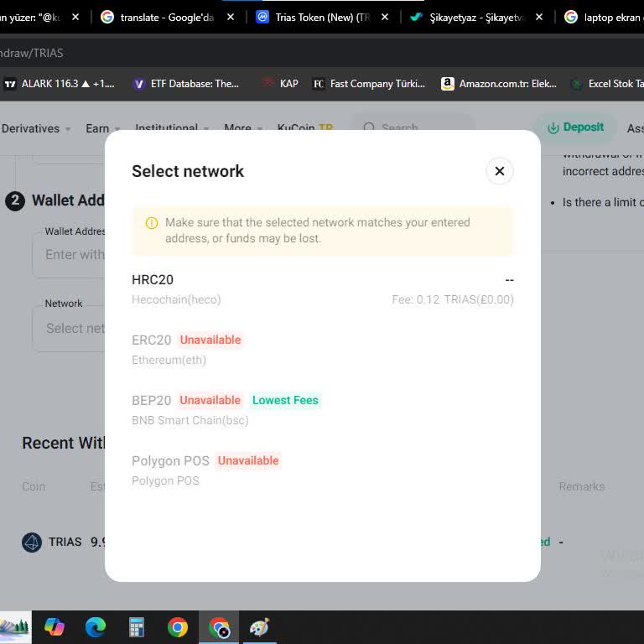This screenshot has height=644, width=644.
Task: Close the Şikayetyaz tab
Action: [539, 18]
